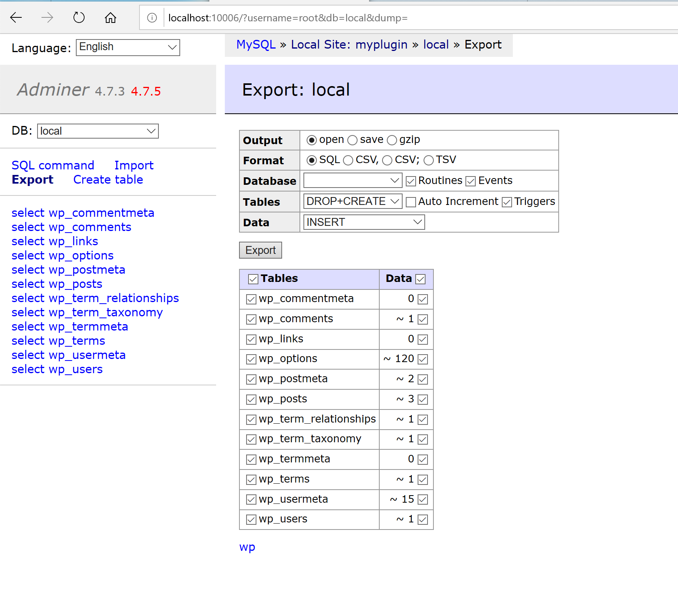Open wp_term_relationships table in the sidebar
This screenshot has width=678, height=616.
(x=114, y=298)
